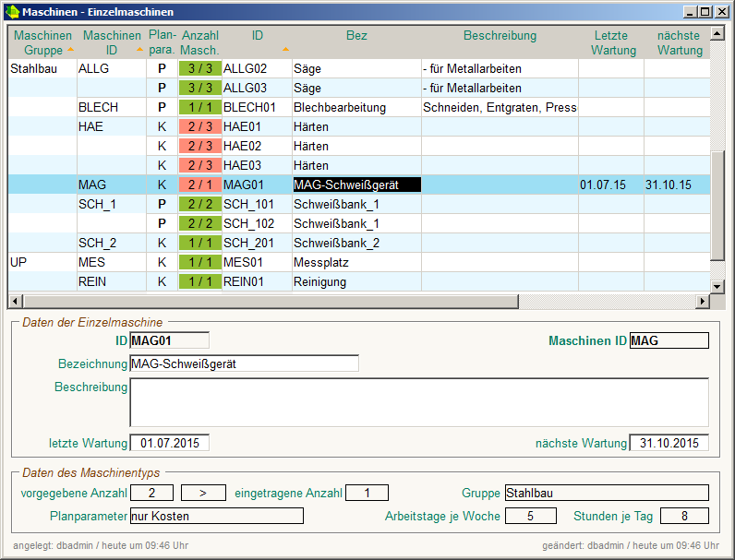
Task: Sort by the ID column header
Action: (x=257, y=42)
